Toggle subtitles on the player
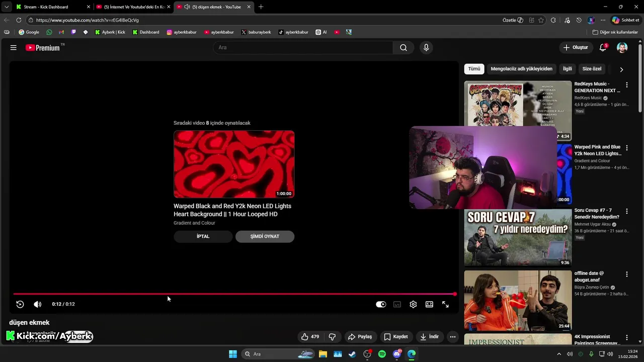644x362 pixels. tap(397, 304)
